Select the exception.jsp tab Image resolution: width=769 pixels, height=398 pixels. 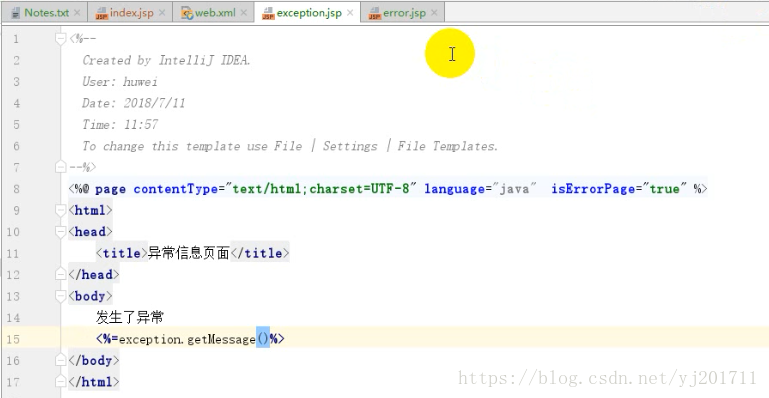tap(308, 12)
